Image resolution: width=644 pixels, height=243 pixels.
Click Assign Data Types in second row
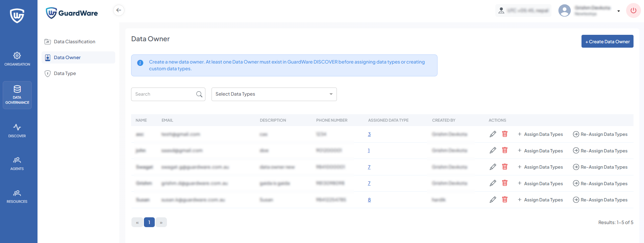540,151
